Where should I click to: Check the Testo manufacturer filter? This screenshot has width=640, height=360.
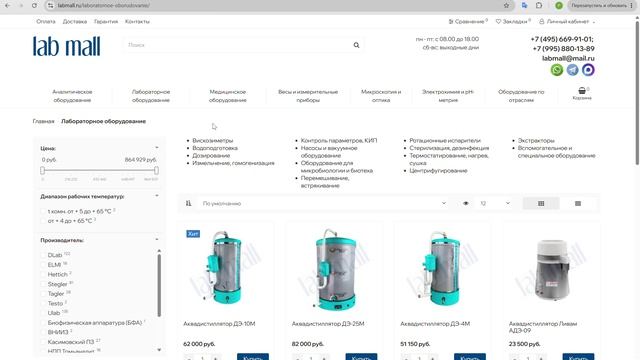pyautogui.click(x=43, y=303)
